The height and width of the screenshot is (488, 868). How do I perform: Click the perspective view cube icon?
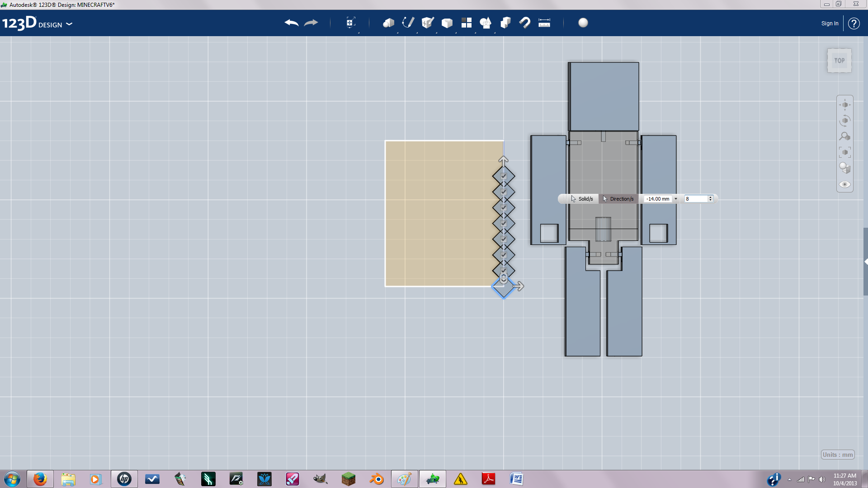[845, 168]
